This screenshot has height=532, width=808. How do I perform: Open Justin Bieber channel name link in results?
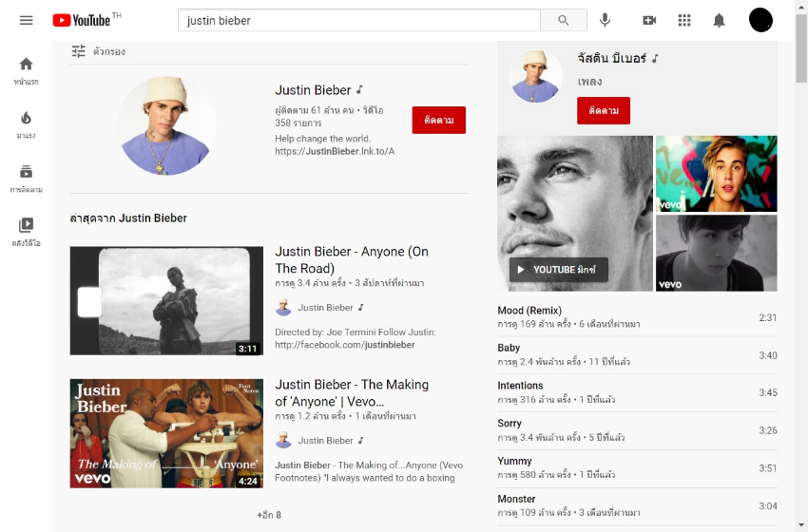(x=313, y=90)
